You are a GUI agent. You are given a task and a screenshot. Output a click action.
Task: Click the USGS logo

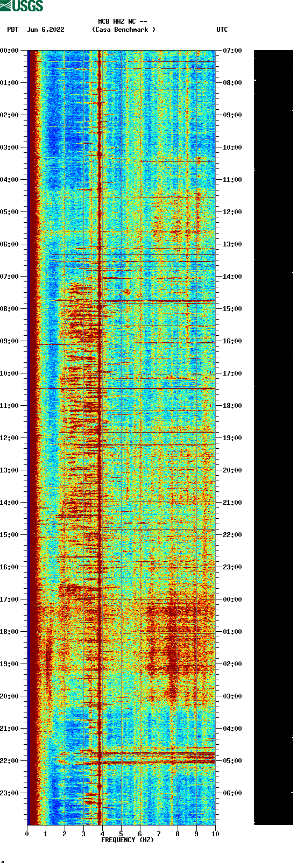(x=22, y=6)
